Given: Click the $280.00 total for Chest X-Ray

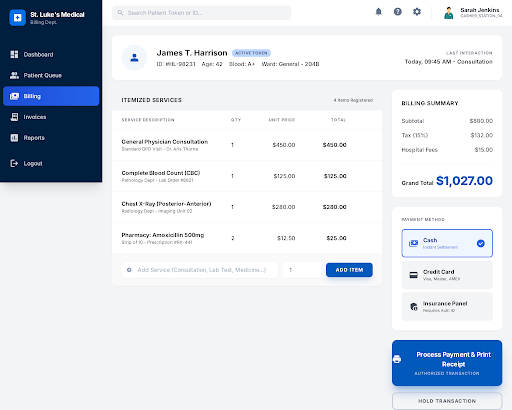Looking at the screenshot, I should [334, 207].
